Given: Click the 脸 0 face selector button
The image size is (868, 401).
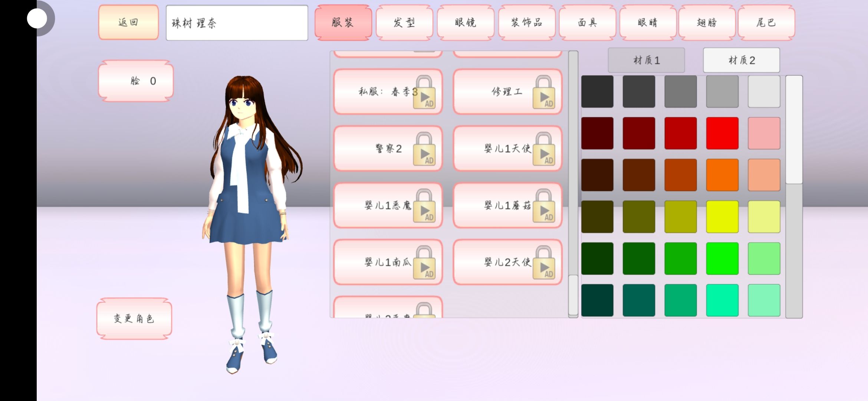Looking at the screenshot, I should [x=136, y=81].
